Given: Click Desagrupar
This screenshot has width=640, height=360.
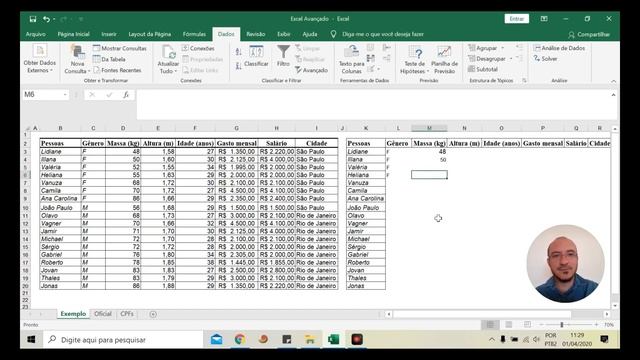Looking at the screenshot, I should pyautogui.click(x=487, y=59).
